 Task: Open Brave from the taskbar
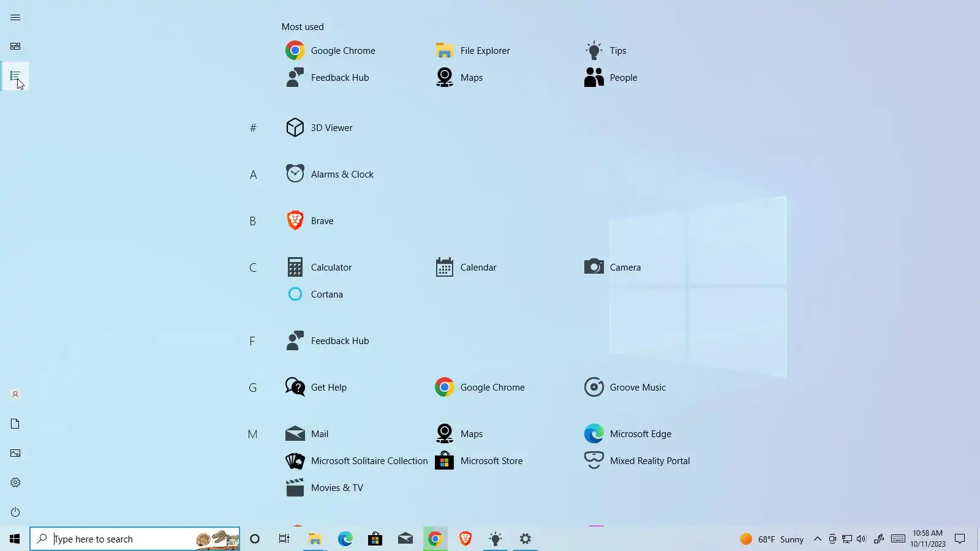click(x=465, y=539)
